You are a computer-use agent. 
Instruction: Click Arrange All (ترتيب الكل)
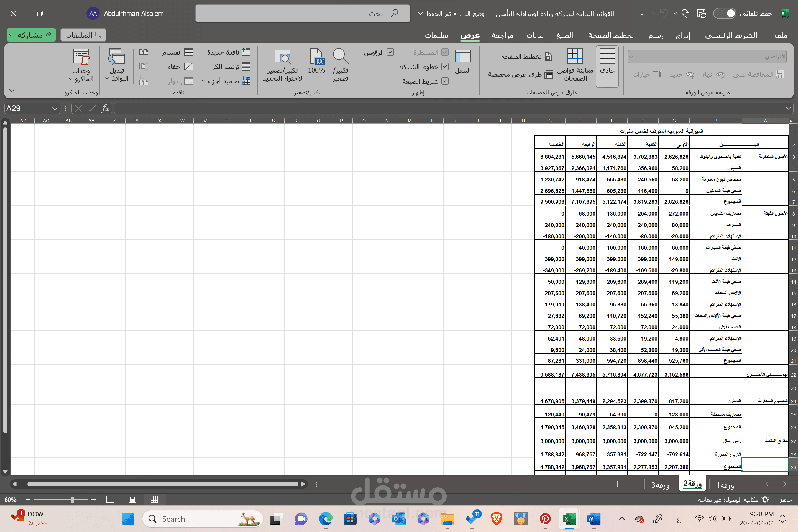point(230,66)
